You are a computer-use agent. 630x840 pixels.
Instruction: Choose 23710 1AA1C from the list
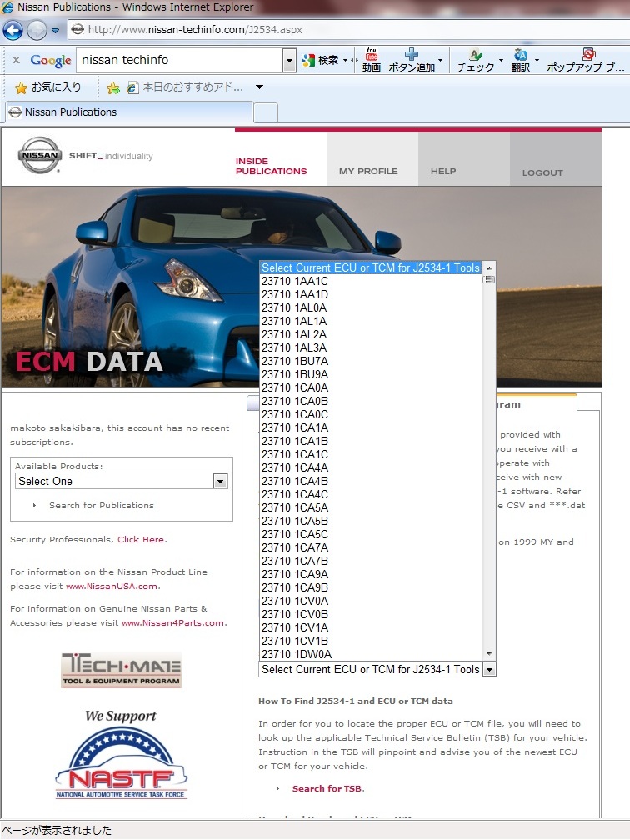(371, 282)
